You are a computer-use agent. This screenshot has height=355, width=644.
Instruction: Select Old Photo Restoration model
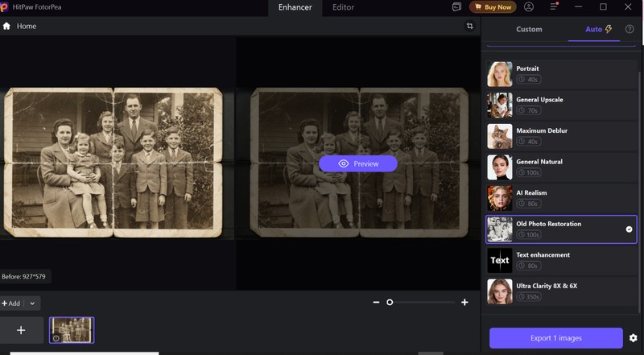pos(561,229)
